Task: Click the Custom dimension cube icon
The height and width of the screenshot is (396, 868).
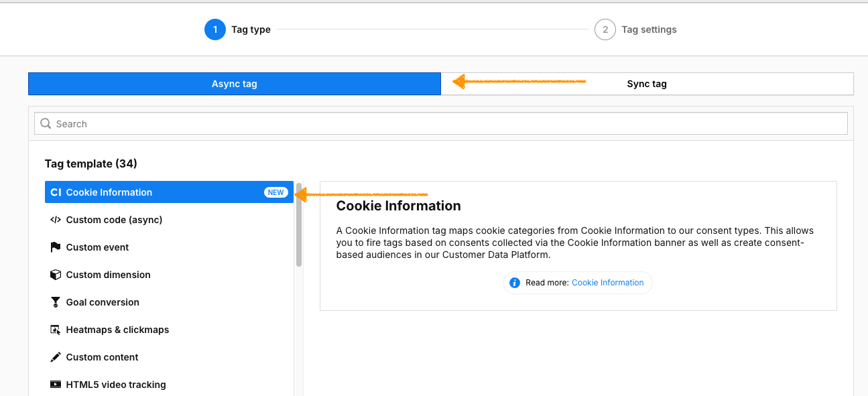Action: point(56,274)
